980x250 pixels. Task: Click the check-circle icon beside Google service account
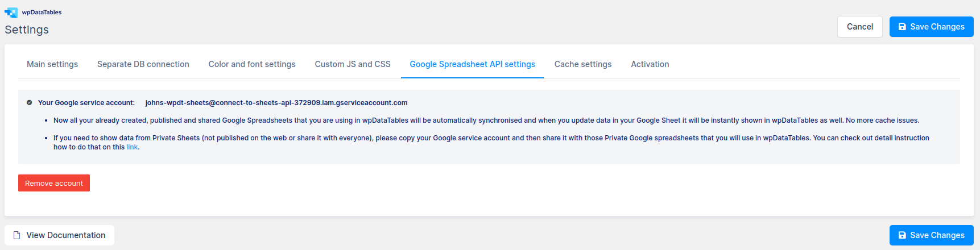[29, 103]
